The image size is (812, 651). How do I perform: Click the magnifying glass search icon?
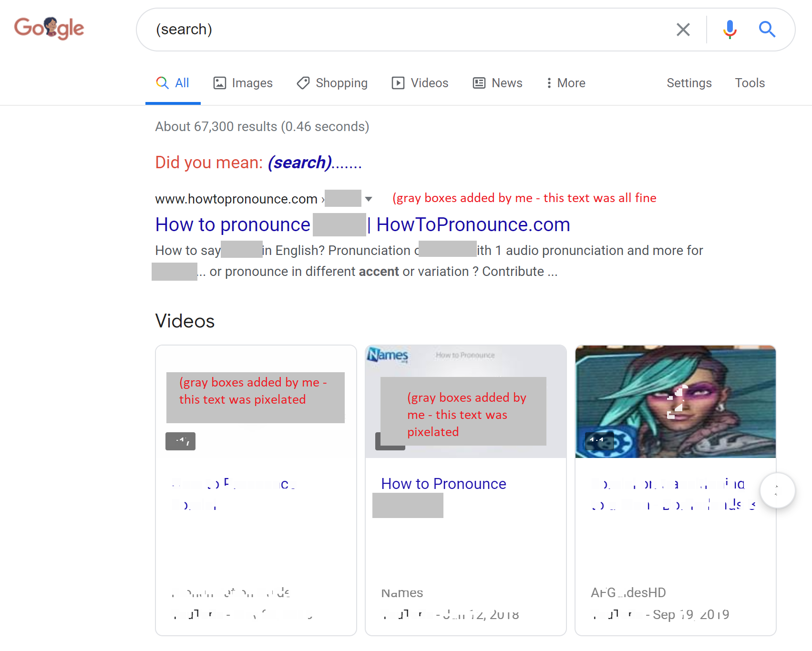[x=767, y=29]
